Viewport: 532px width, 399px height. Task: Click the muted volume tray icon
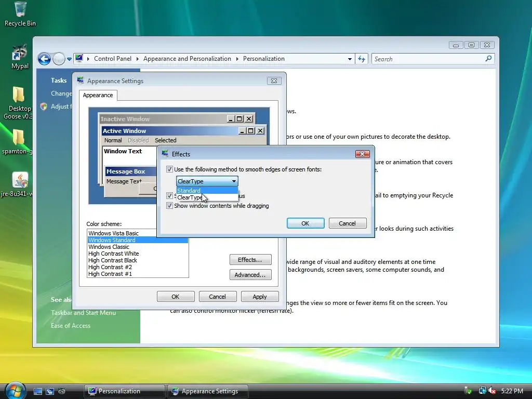492,391
